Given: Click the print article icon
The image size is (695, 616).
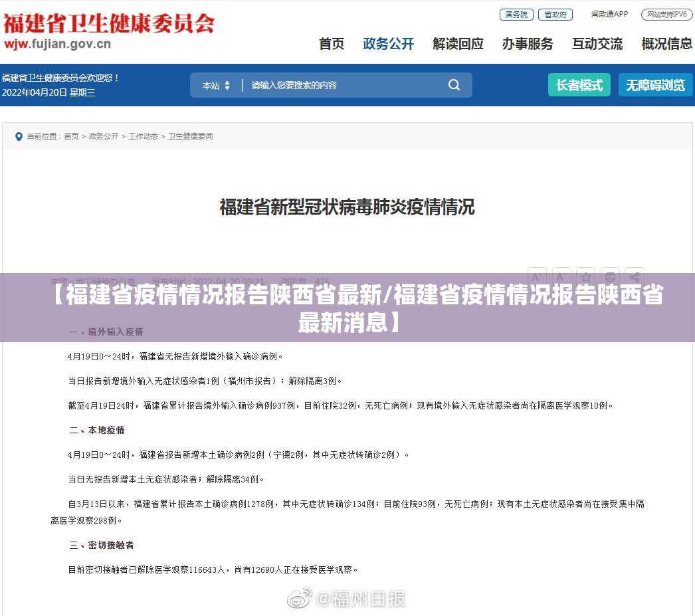Looking at the screenshot, I should pos(610,277).
